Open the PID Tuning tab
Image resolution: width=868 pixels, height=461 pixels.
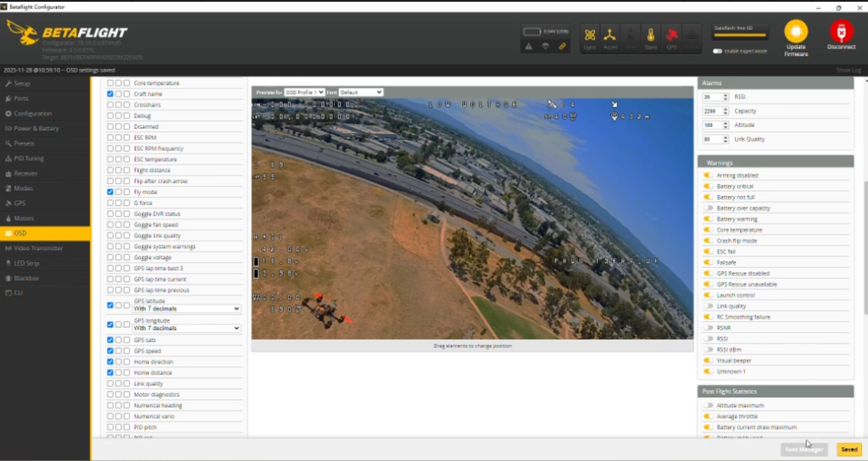tap(29, 158)
